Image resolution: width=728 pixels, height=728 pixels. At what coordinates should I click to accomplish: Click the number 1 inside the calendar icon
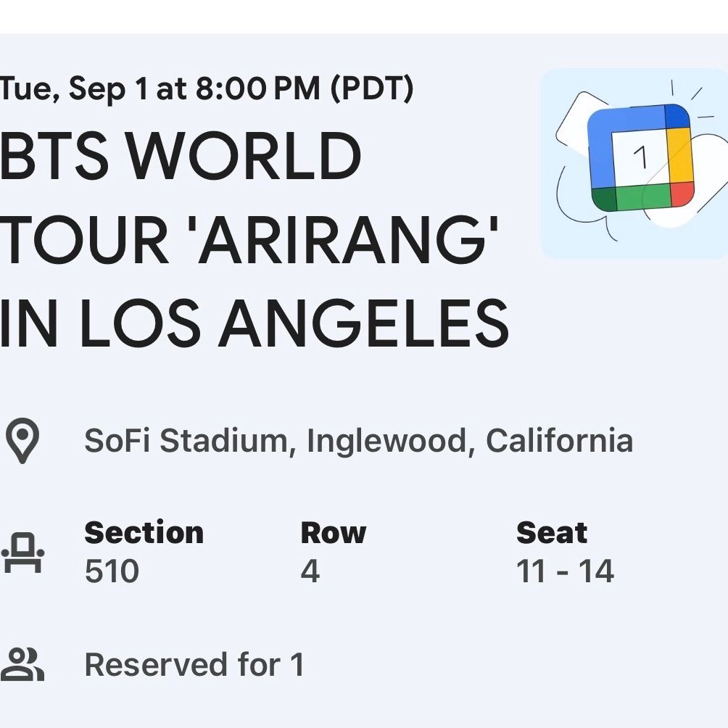coord(640,157)
